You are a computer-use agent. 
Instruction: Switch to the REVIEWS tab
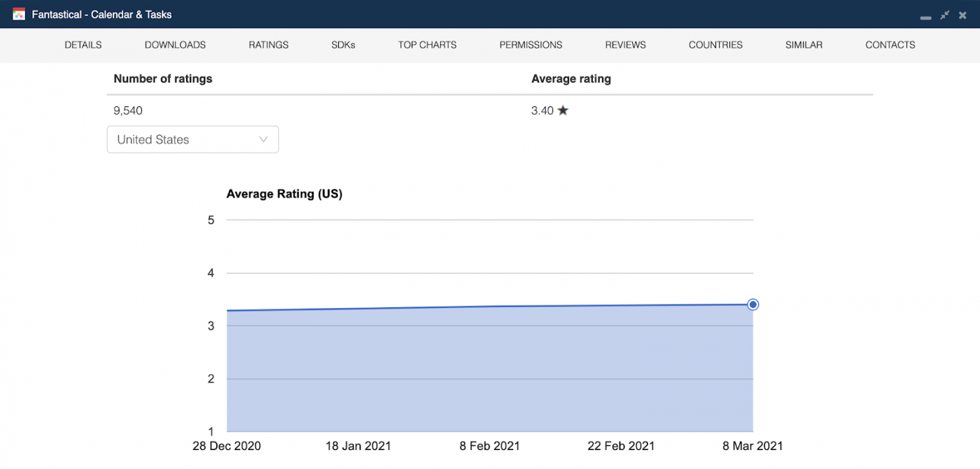(626, 45)
